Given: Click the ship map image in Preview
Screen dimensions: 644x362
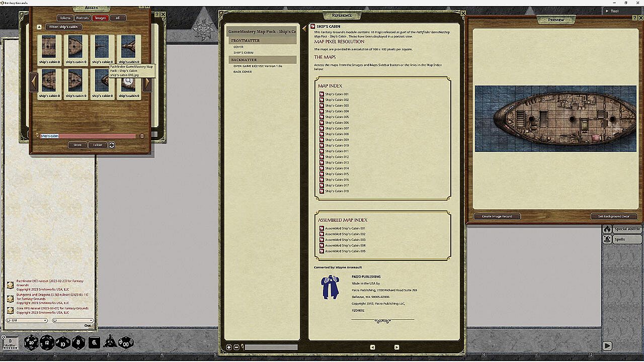Looking at the screenshot, I should [556, 119].
